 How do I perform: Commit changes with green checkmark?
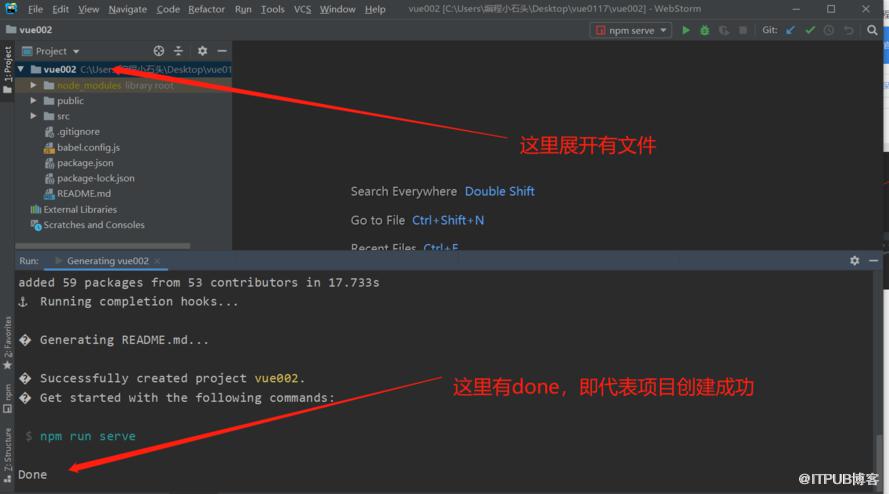(810, 30)
